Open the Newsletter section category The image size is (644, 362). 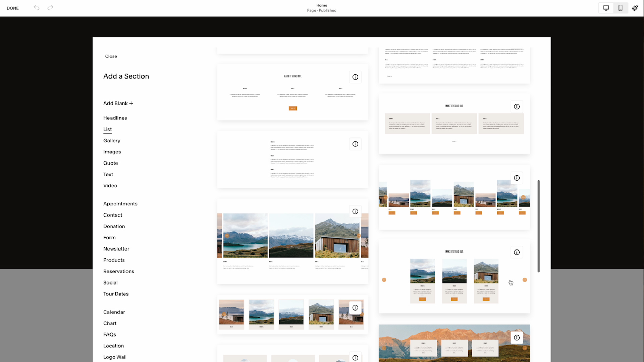116,249
